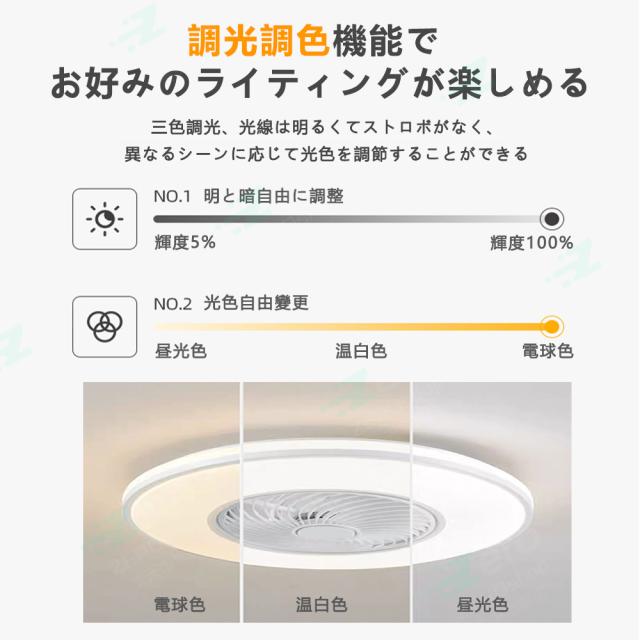Click the NO.2 光色自由變更 title
Image resolution: width=640 pixels, height=640 pixels.
click(231, 303)
